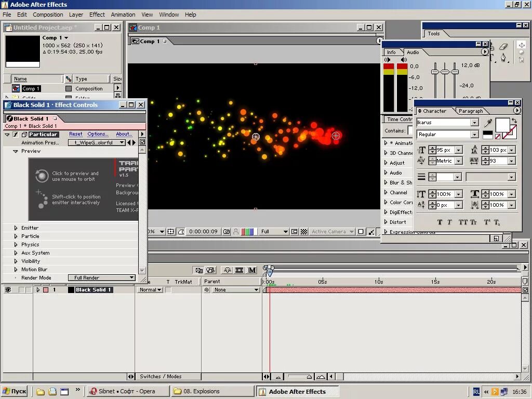Select the Pen tool in Tools palette
The width and height of the screenshot is (532, 399).
pyautogui.click(x=503, y=58)
